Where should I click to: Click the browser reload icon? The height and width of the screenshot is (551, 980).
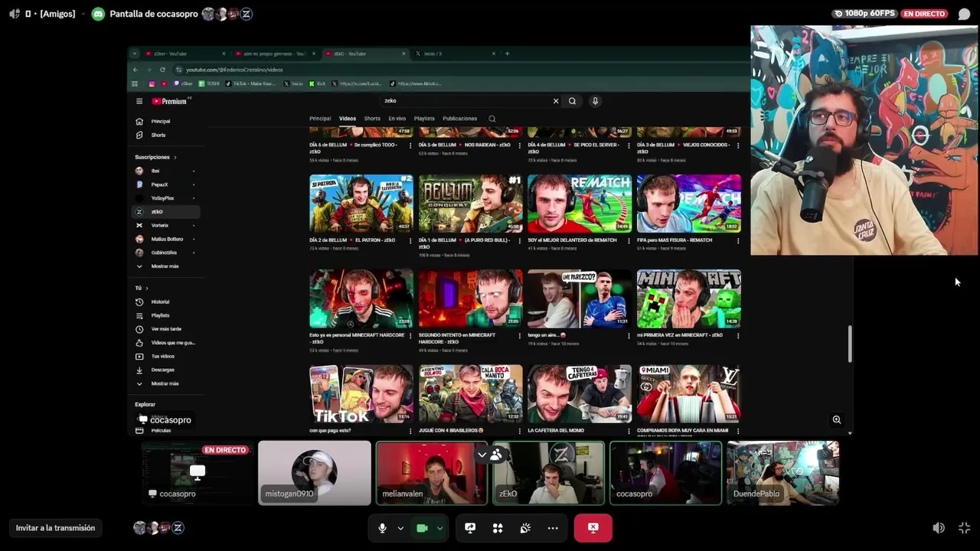(162, 70)
